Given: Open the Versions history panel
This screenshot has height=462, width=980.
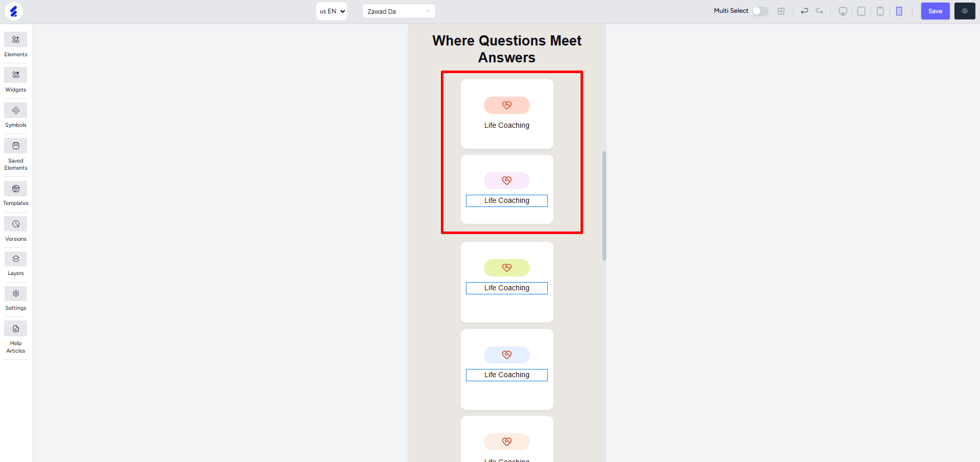Looking at the screenshot, I should click(16, 229).
